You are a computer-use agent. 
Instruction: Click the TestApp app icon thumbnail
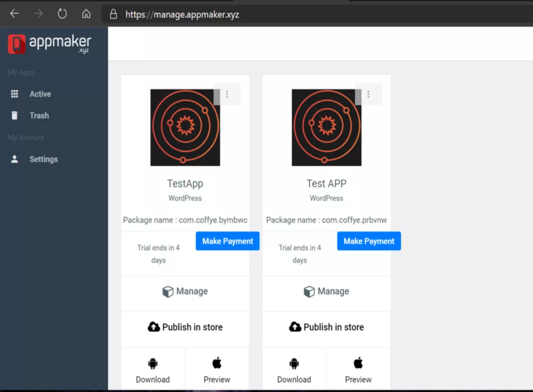185,128
